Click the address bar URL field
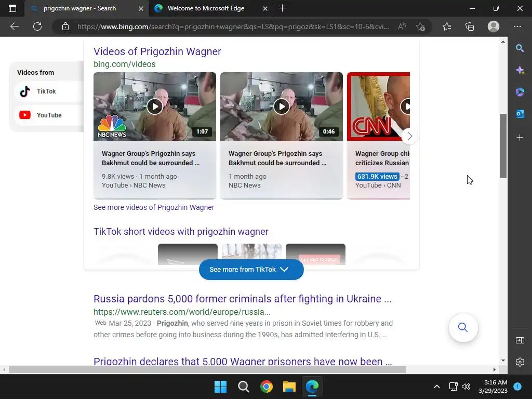This screenshot has height=399, width=532. [x=233, y=26]
